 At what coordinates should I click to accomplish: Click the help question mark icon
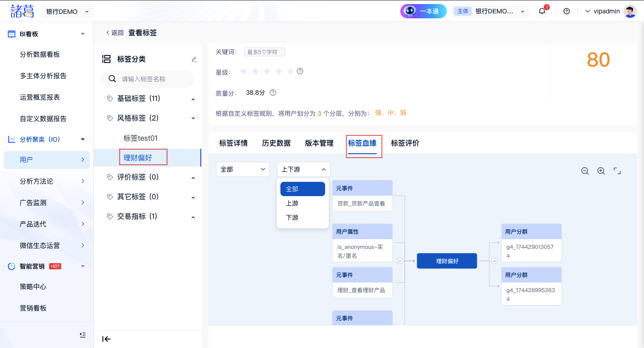point(567,11)
